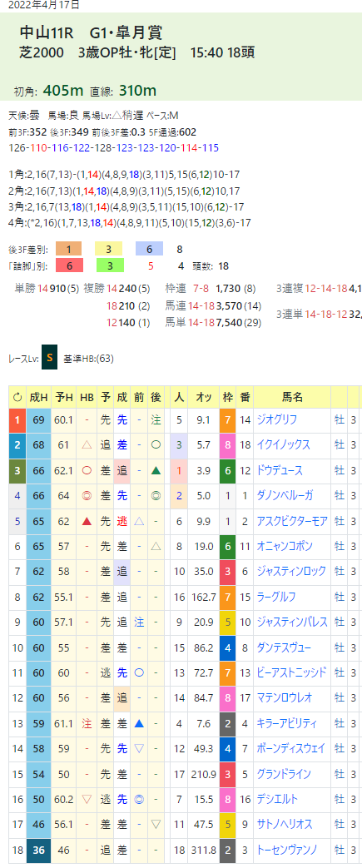Sort by オッ odds column header
Viewport: 362px width, 868px height.
pos(204,397)
